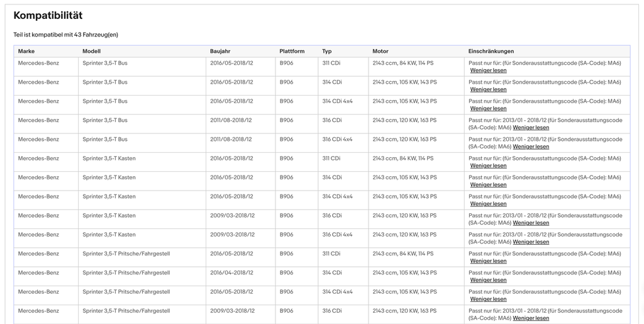Click Weniger lesen in Kasten 316 CDi 4x4 row
This screenshot has width=644, height=324.
click(531, 242)
